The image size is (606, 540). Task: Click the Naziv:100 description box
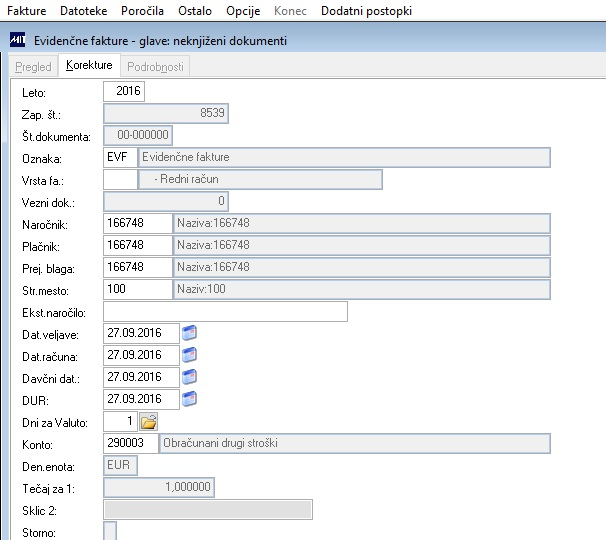361,290
